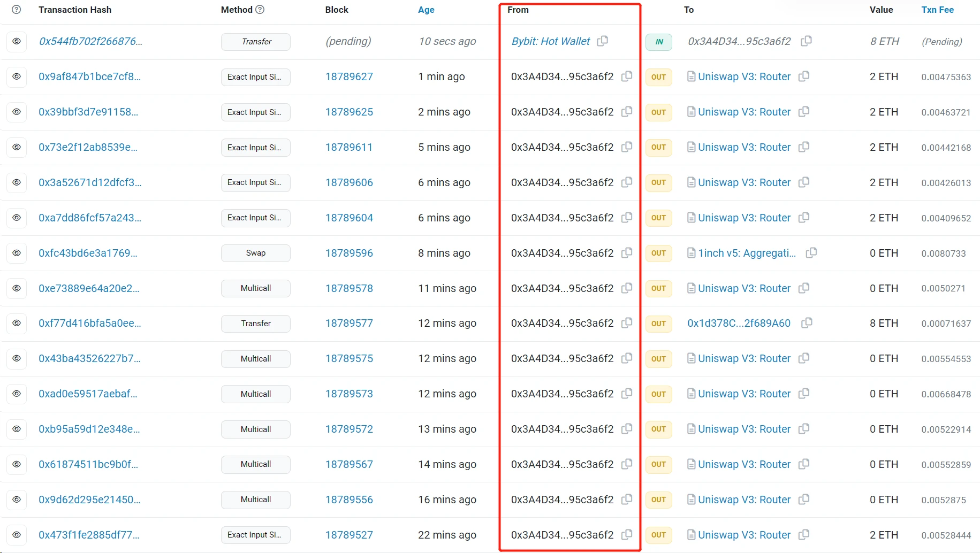980x553 pixels.
Task: Click the question mark icon before Transaction Hash
Action: [16, 10]
